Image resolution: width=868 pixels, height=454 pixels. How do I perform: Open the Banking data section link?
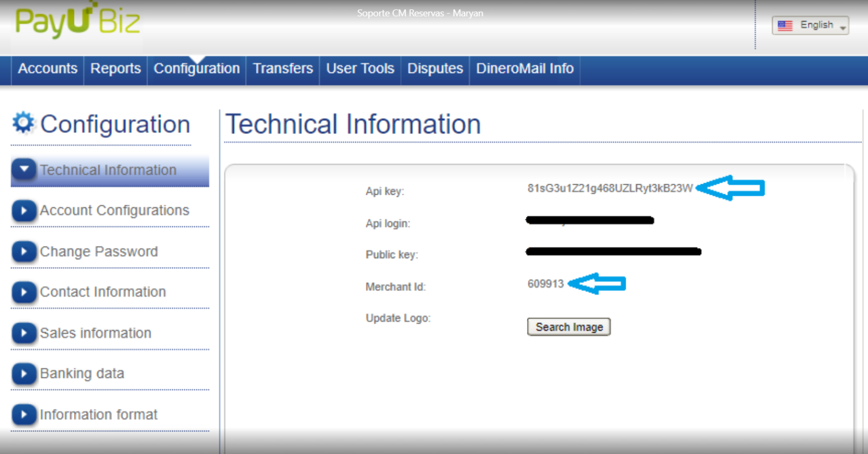82,373
